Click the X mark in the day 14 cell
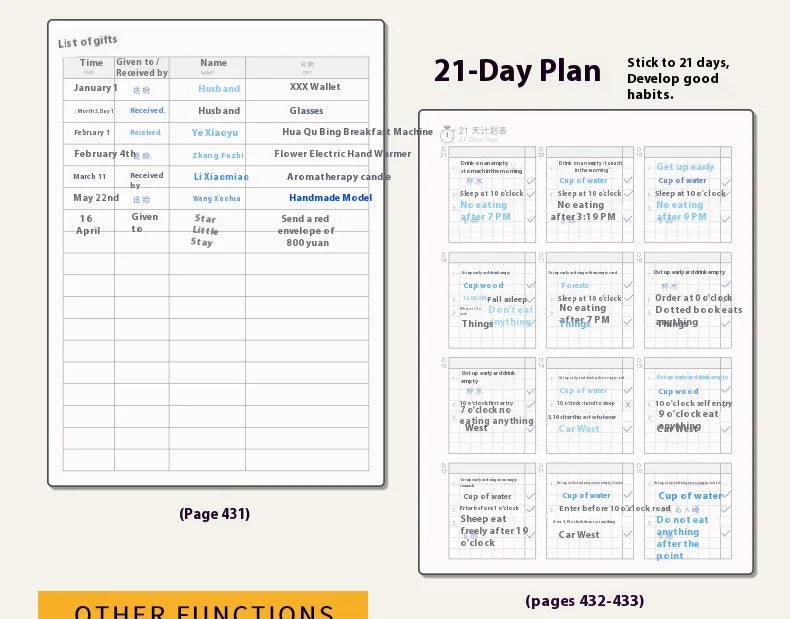790x619 pixels. (x=628, y=404)
